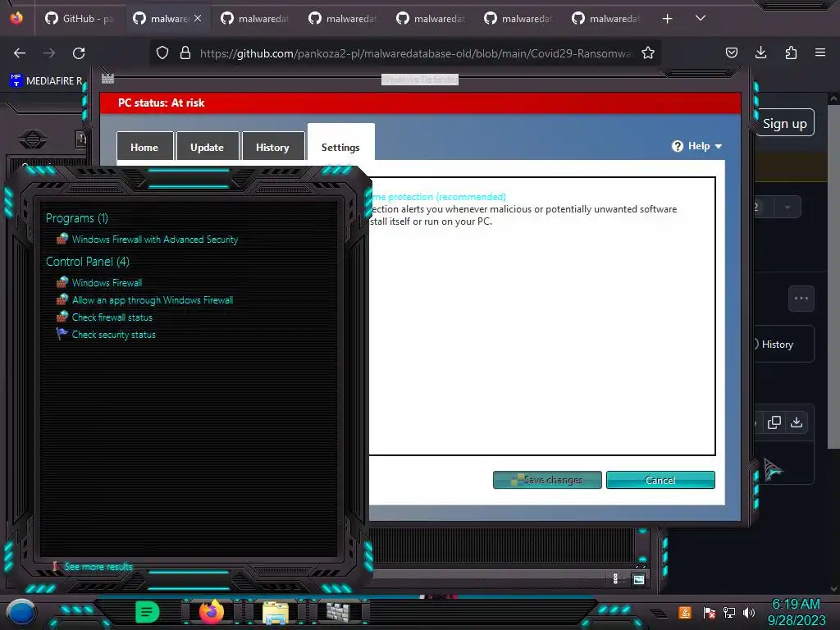Download raw file with GitHub download icon
This screenshot has width=840, height=630.
(797, 422)
